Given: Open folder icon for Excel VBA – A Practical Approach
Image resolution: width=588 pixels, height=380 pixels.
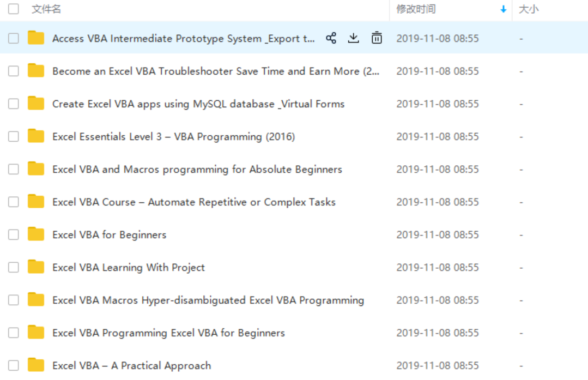Looking at the screenshot, I should point(36,364).
